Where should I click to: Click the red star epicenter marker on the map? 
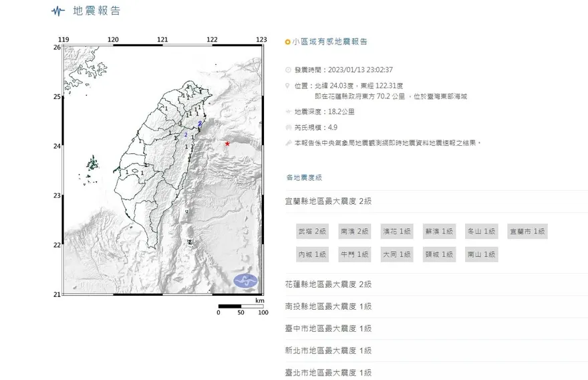point(227,143)
